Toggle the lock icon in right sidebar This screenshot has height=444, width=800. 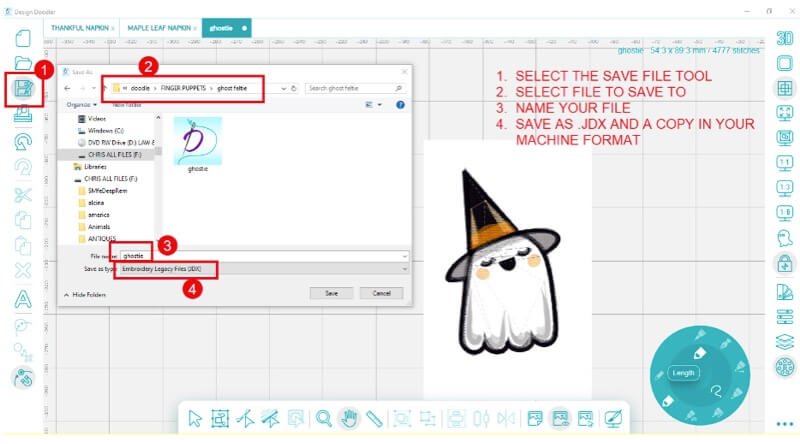pos(785,263)
